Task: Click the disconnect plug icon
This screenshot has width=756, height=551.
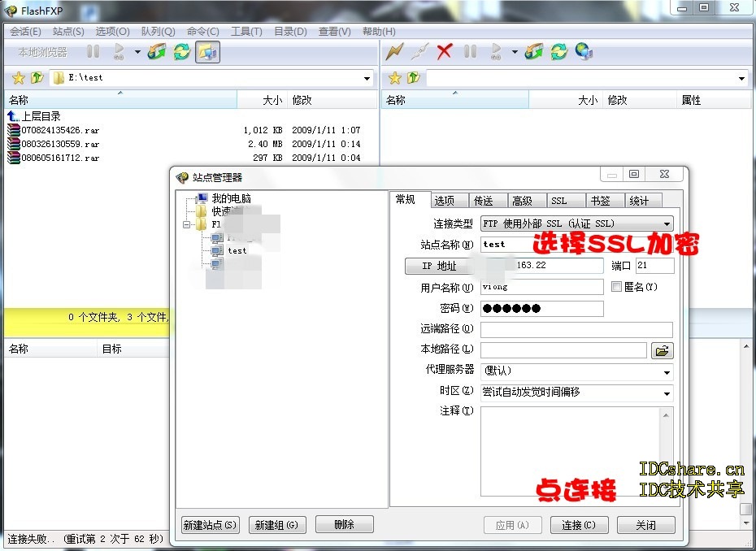Action: point(419,51)
